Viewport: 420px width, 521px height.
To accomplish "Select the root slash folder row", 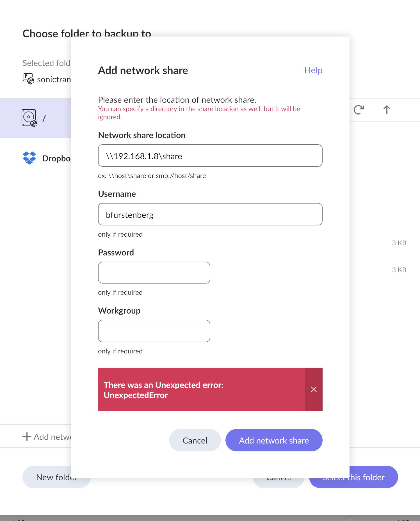I will click(x=35, y=118).
